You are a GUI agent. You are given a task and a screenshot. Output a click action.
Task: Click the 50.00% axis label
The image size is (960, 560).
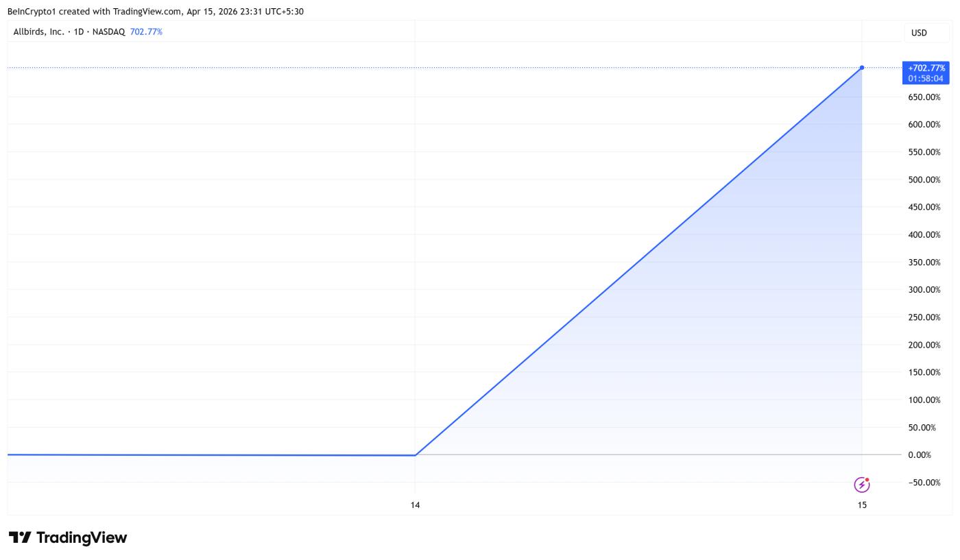[x=922, y=428]
